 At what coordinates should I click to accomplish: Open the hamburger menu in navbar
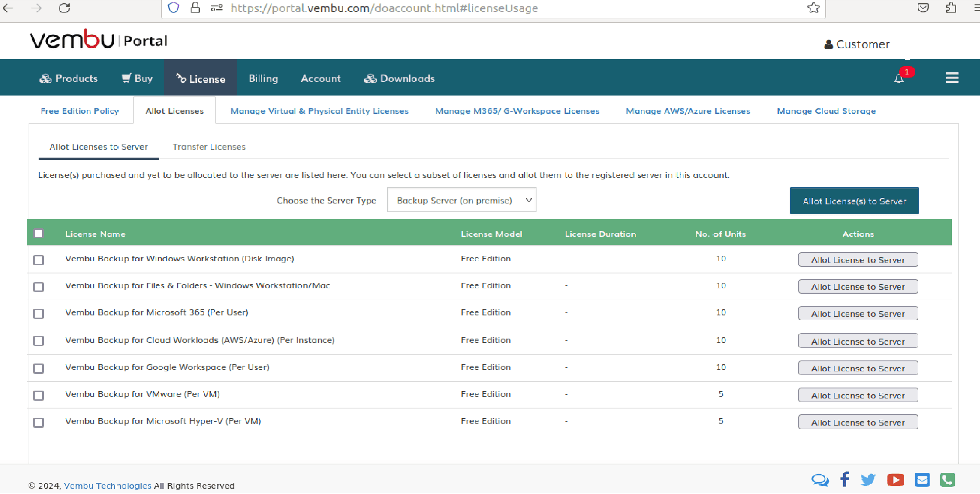(x=952, y=78)
